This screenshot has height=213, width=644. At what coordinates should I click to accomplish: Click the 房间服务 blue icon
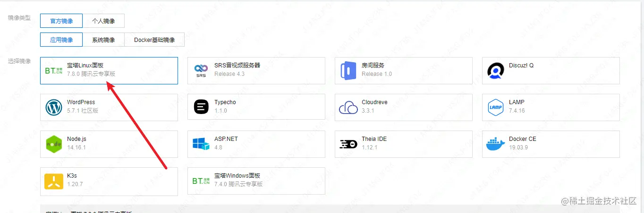point(347,71)
